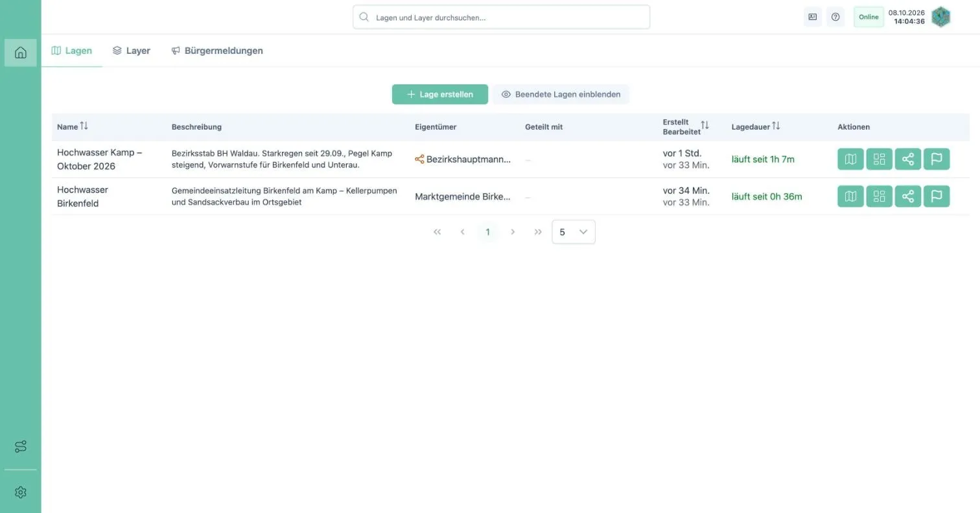980x513 pixels.
Task: Open the ID card icon in header
Action: [x=813, y=17]
